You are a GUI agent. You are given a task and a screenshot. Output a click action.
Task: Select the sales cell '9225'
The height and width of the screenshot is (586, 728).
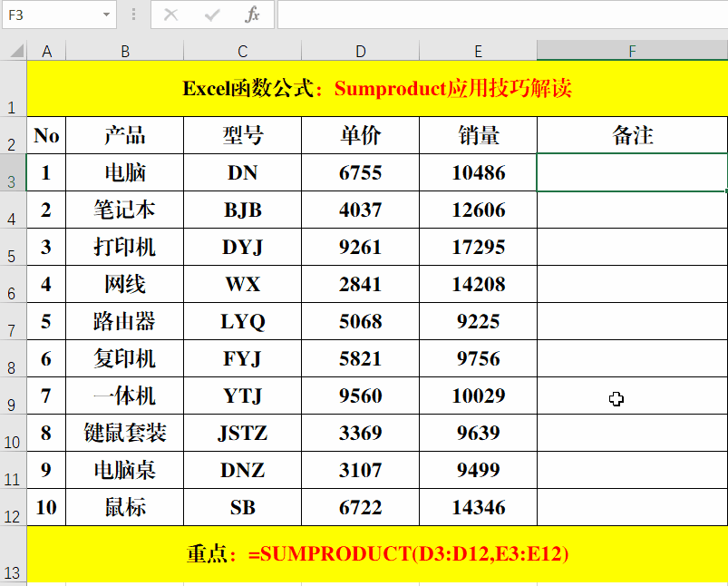478,321
